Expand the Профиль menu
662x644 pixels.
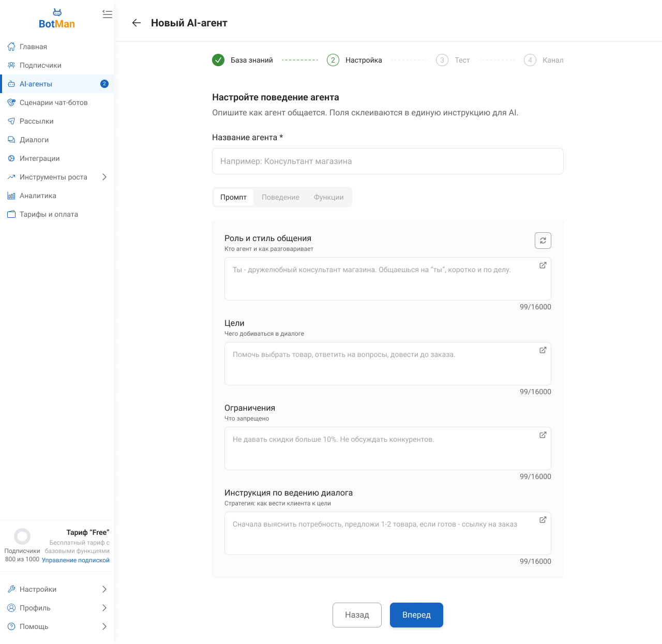(x=104, y=608)
